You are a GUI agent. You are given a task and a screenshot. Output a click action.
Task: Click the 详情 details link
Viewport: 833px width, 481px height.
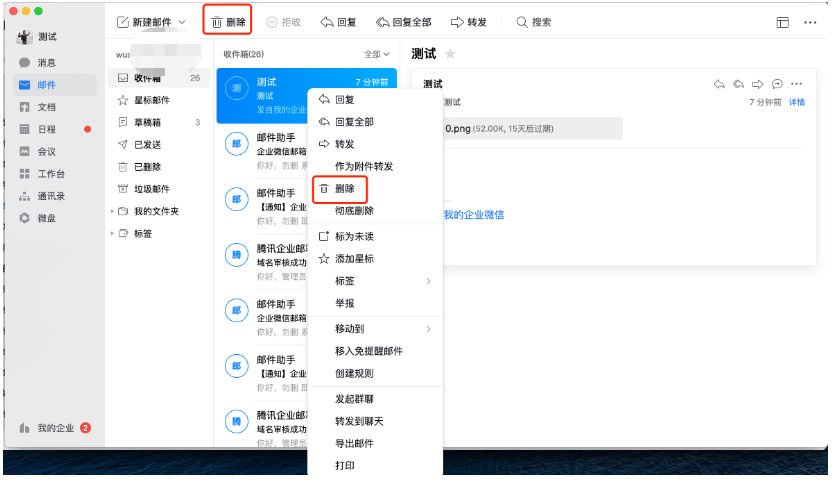pyautogui.click(x=797, y=102)
